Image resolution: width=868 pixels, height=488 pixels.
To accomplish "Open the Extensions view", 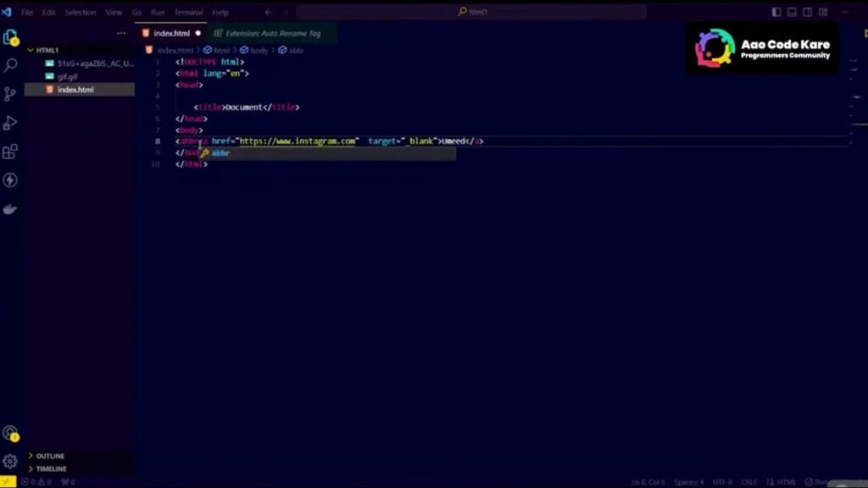I will coord(10,152).
